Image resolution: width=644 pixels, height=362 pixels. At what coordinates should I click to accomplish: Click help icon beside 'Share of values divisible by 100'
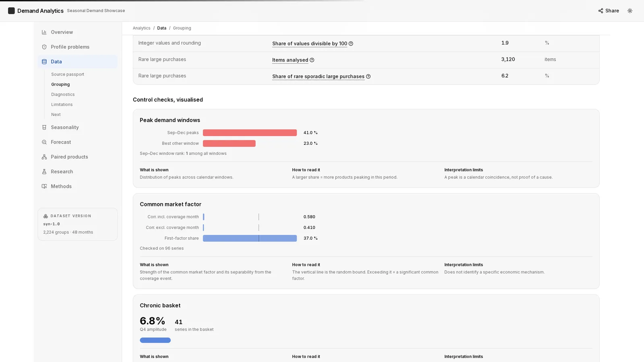click(x=351, y=43)
